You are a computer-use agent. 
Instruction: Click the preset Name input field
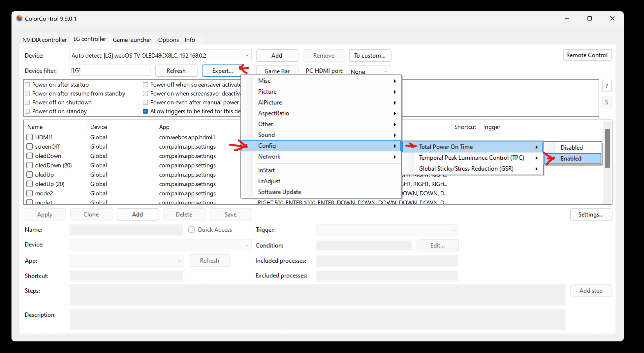(x=127, y=230)
